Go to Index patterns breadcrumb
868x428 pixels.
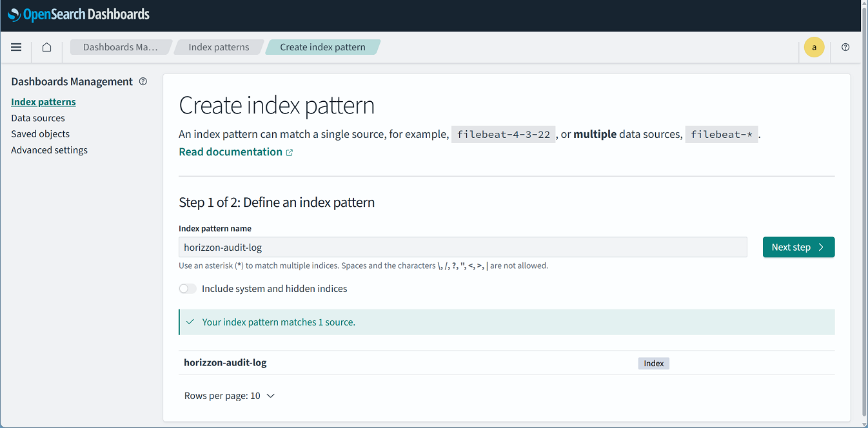tap(219, 47)
